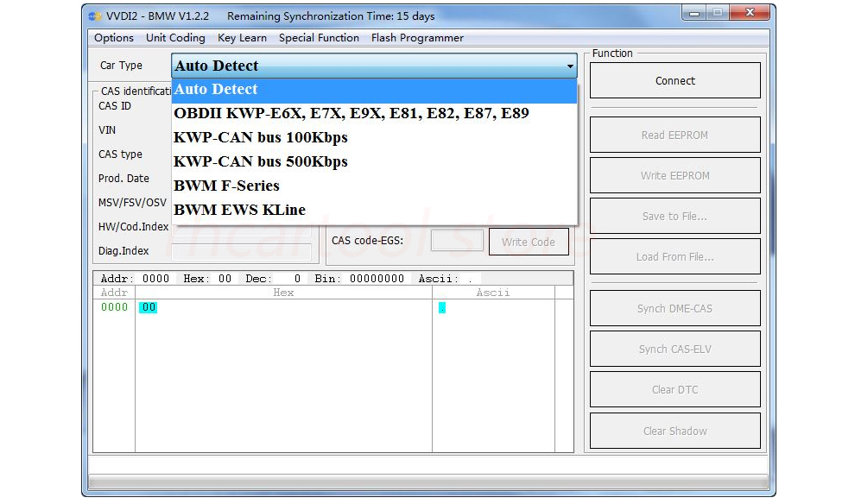Click the Diag.Index field
The image size is (855, 504).
point(242,252)
